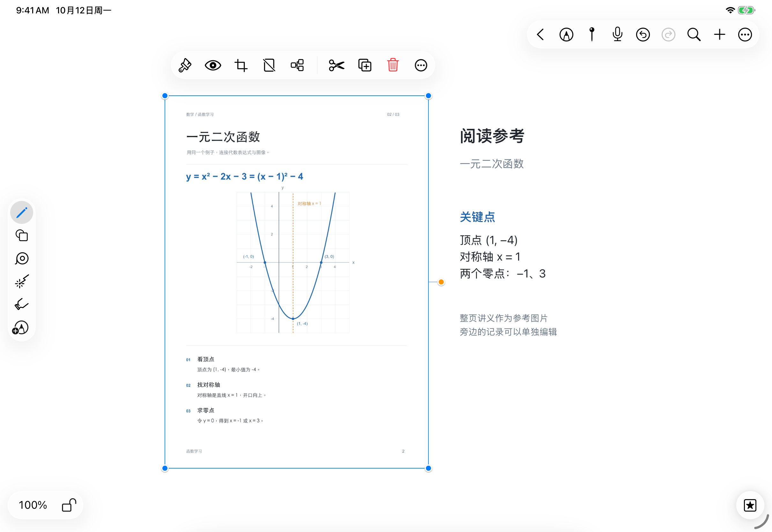The width and height of the screenshot is (772, 532).
Task: Toggle image visibility with eye icon
Action: (x=213, y=65)
